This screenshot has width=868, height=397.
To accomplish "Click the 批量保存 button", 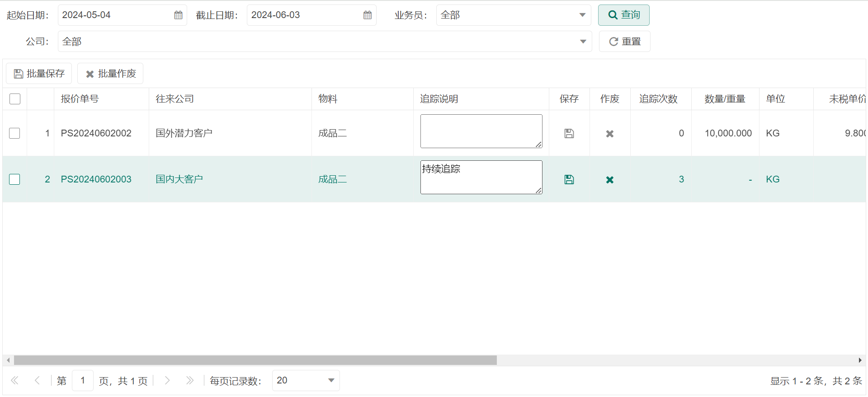I will click(x=39, y=74).
